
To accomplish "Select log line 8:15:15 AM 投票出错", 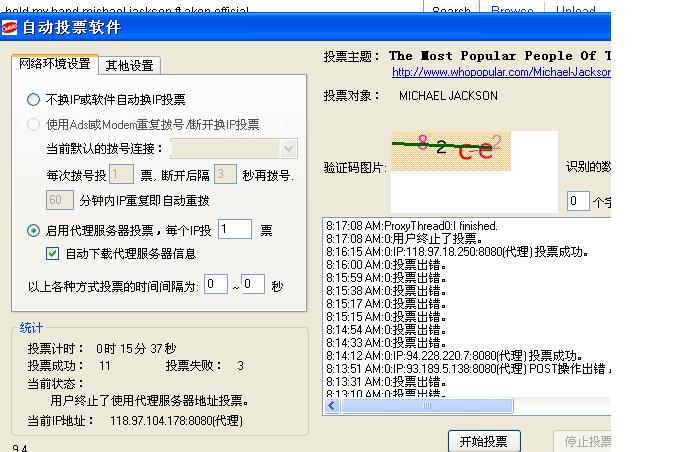I will tap(386, 317).
